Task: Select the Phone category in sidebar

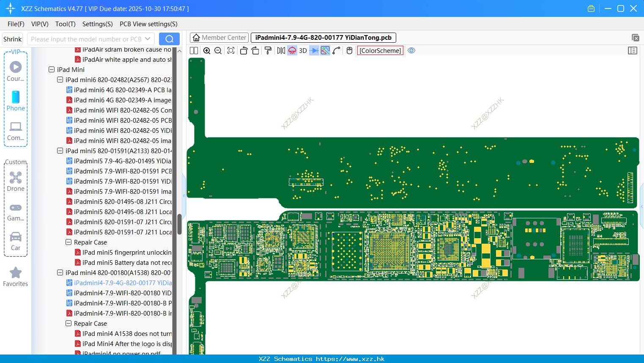Action: point(16,101)
